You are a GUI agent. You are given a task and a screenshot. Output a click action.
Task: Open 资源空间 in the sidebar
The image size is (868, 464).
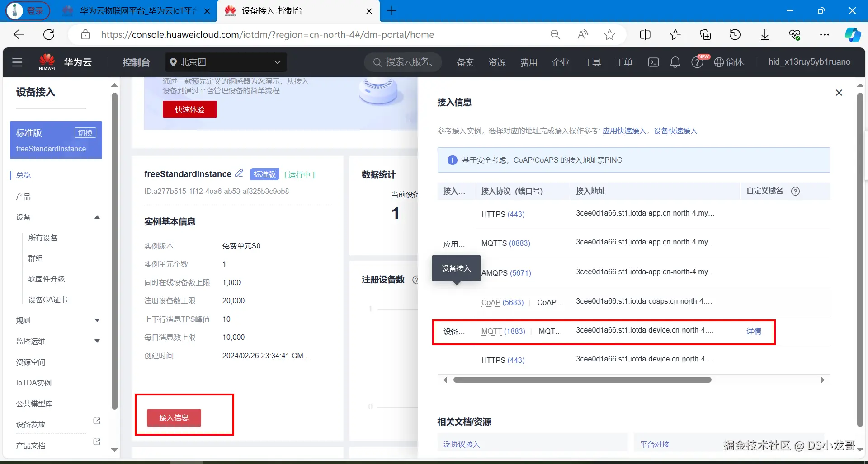tap(31, 362)
